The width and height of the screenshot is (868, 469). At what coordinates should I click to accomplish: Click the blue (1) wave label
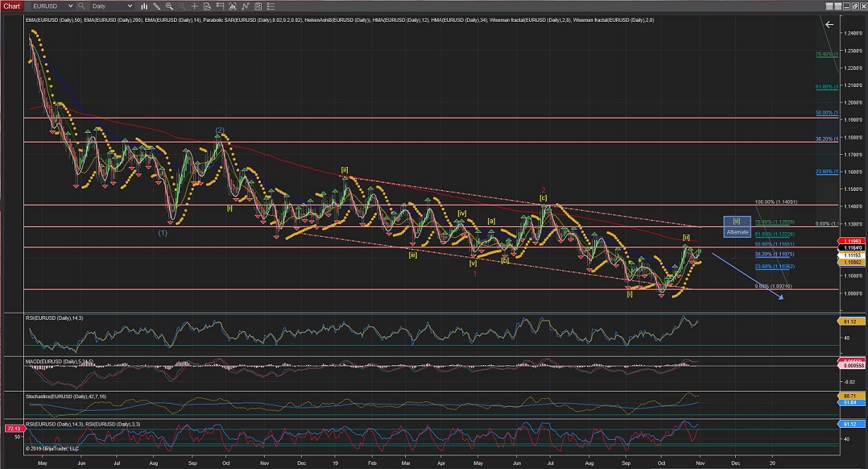pos(163,233)
